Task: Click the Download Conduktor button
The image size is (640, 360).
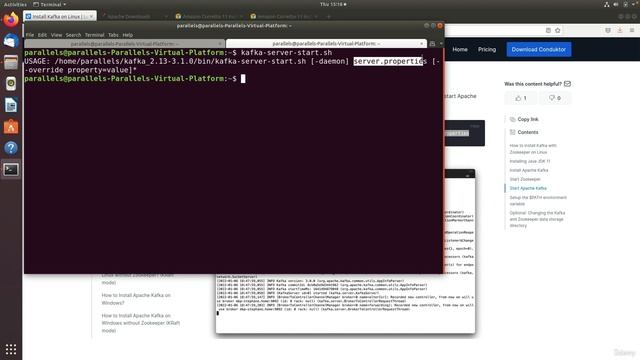Action: click(x=538, y=49)
